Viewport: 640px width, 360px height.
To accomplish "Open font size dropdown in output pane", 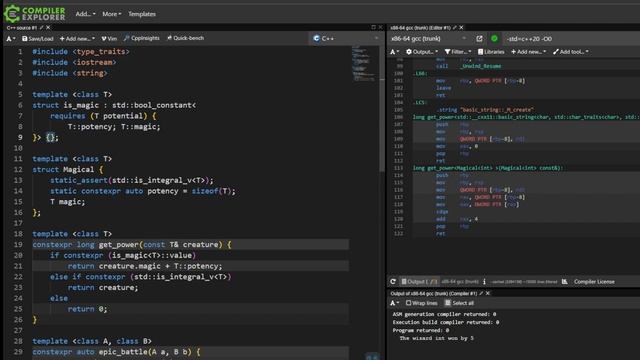I will pyautogui.click(x=394, y=303).
